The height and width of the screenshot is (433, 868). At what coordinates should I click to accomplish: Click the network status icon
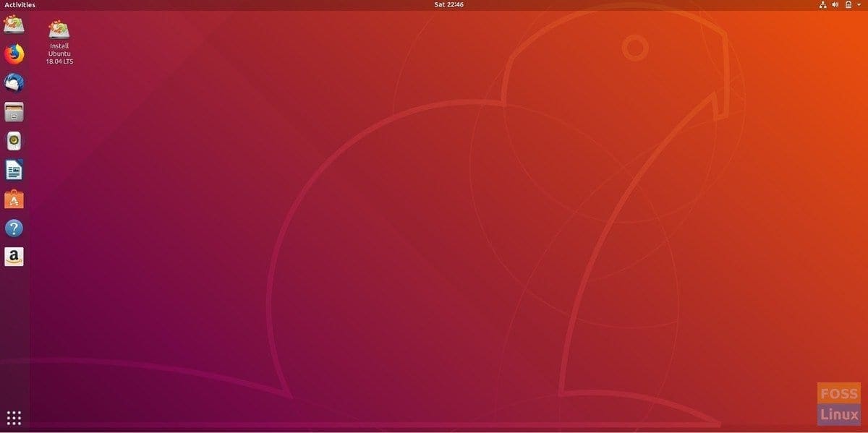[x=822, y=4]
